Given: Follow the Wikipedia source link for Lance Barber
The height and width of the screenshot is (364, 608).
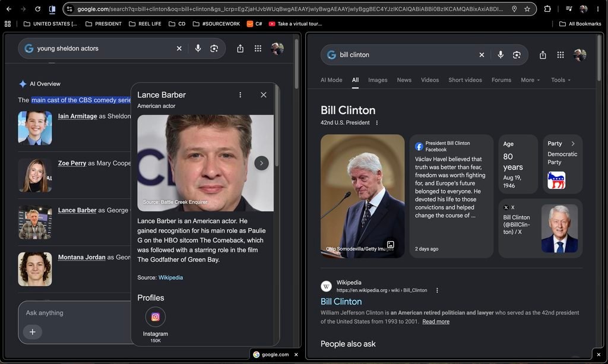Looking at the screenshot, I should tap(170, 277).
